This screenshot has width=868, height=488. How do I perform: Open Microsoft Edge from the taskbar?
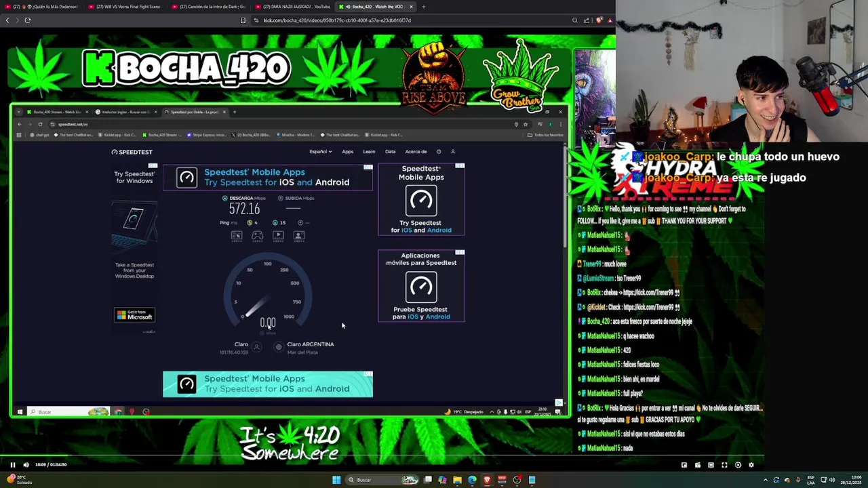pos(472,480)
